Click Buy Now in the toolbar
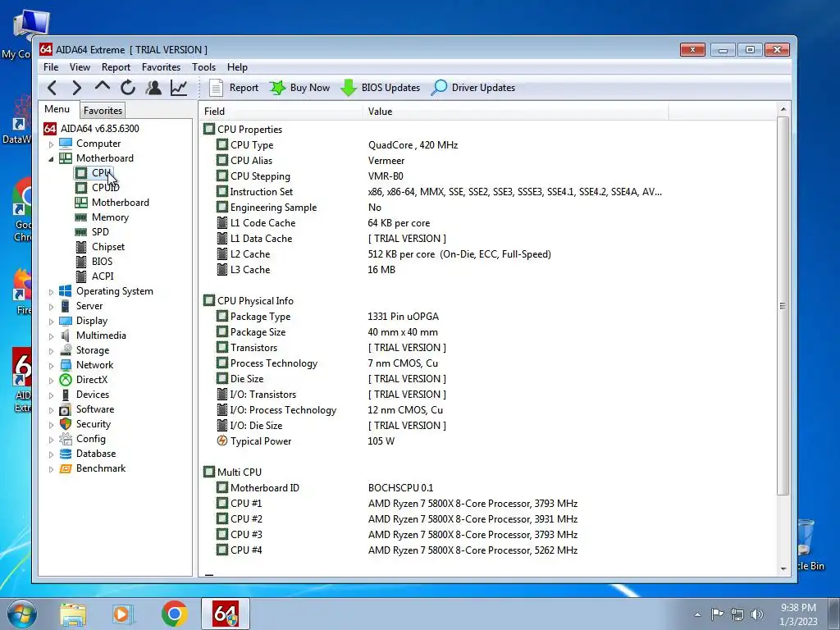This screenshot has width=840, height=630. click(299, 88)
